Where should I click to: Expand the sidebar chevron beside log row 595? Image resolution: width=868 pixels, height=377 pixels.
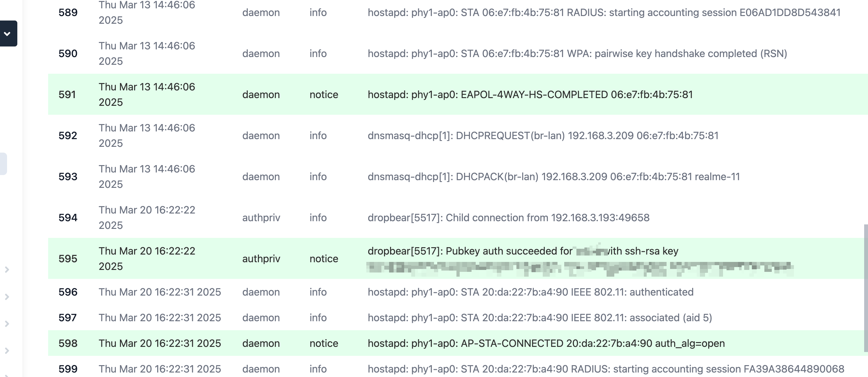coord(7,269)
